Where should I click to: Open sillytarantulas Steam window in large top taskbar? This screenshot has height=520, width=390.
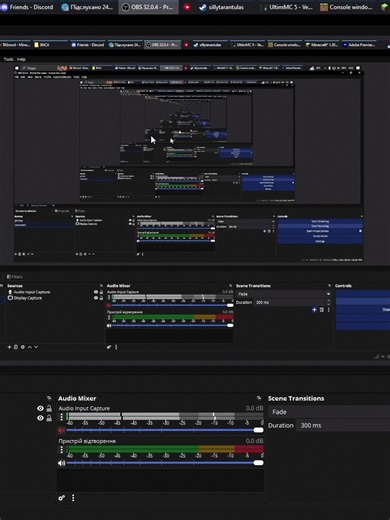222,7
